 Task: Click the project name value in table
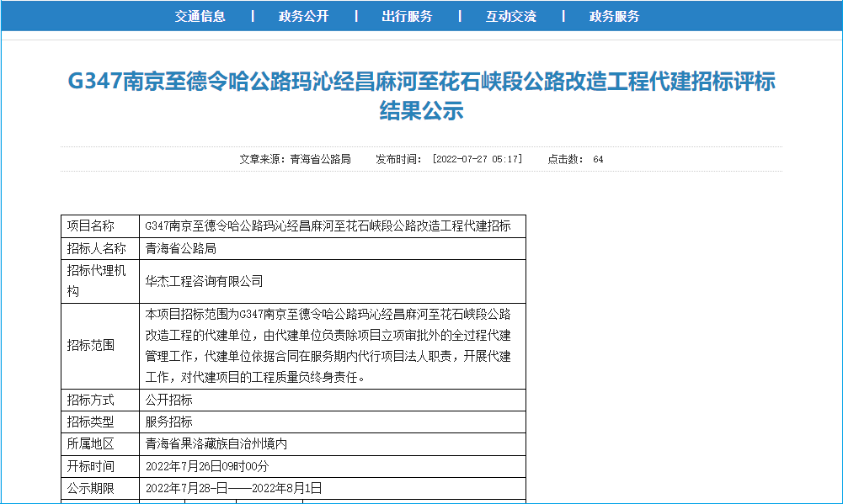328,226
